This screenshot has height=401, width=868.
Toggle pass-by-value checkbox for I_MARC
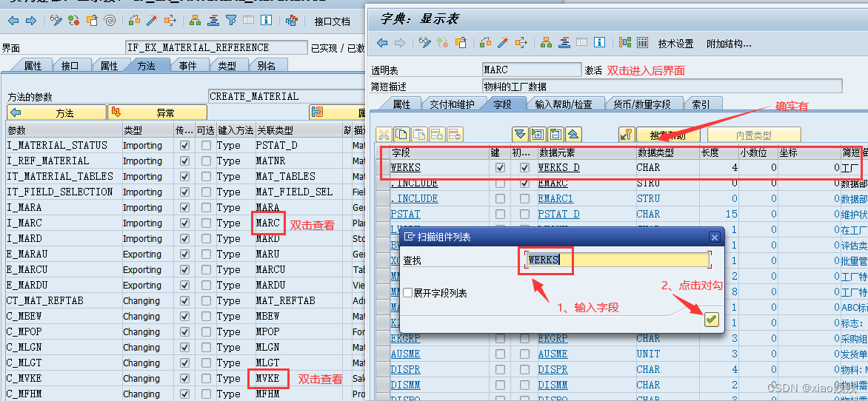[x=185, y=223]
